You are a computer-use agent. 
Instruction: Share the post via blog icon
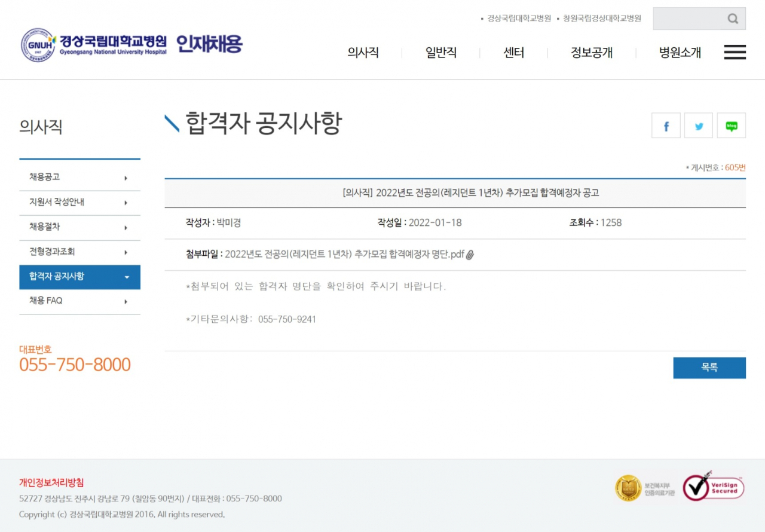click(732, 126)
